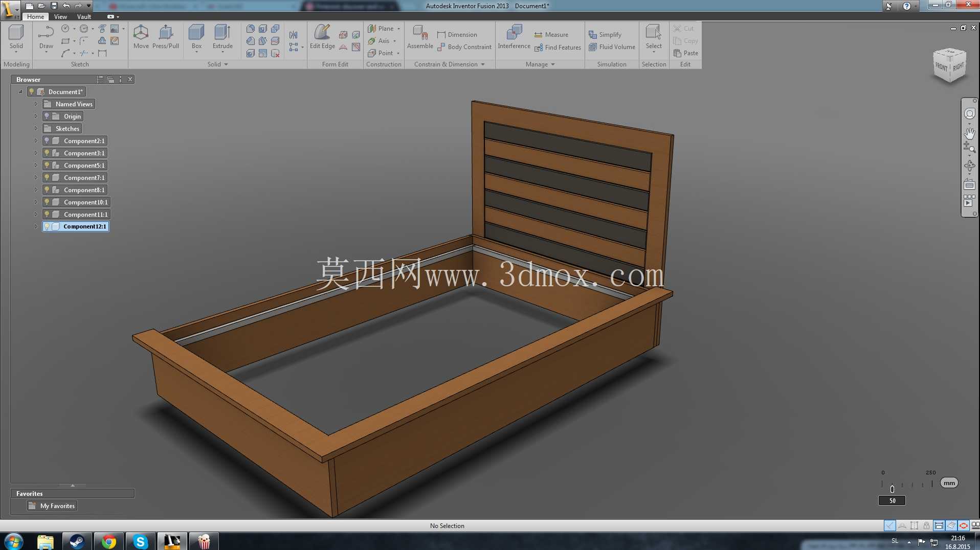Open the Help question mark
980x550 pixels.
coord(906,6)
